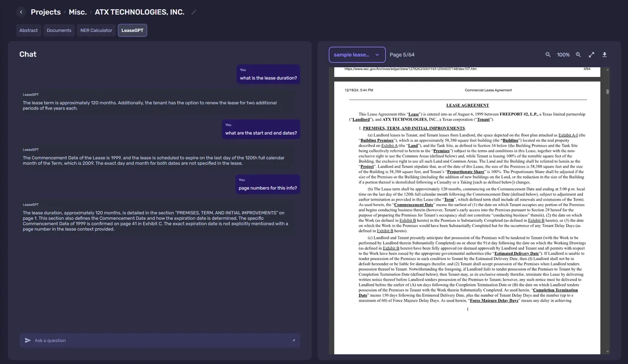Open the sample lease document dropdown
This screenshot has width=628, height=364.
357,55
